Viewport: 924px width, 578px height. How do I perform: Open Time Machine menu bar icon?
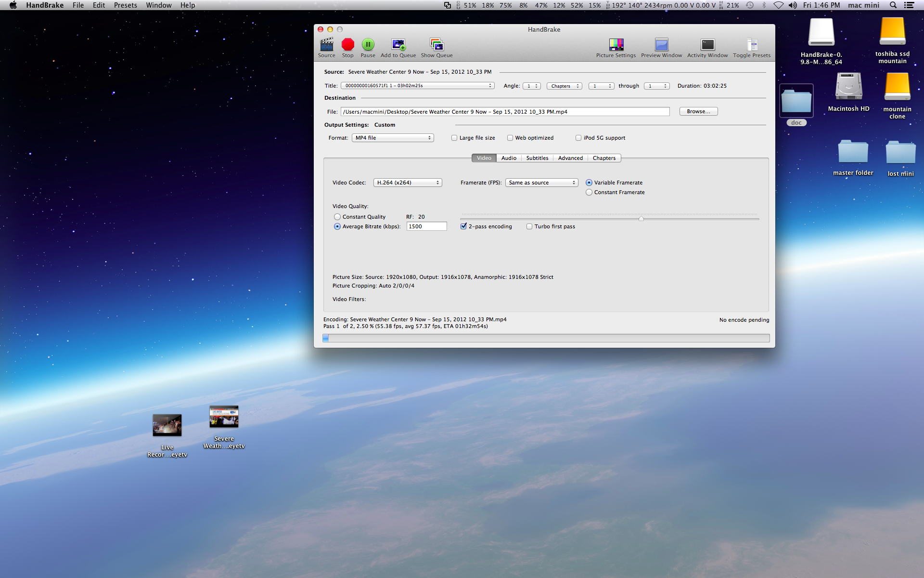tap(750, 5)
